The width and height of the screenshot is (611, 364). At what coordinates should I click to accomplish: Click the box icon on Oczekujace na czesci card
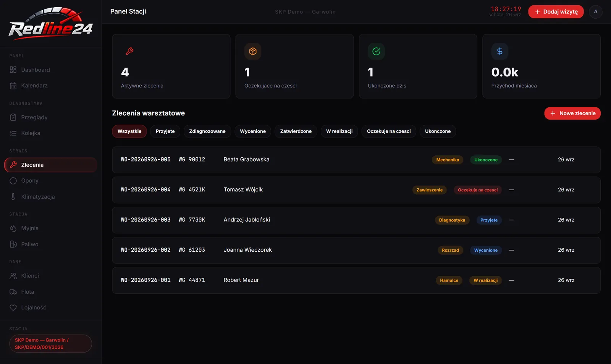click(x=253, y=51)
